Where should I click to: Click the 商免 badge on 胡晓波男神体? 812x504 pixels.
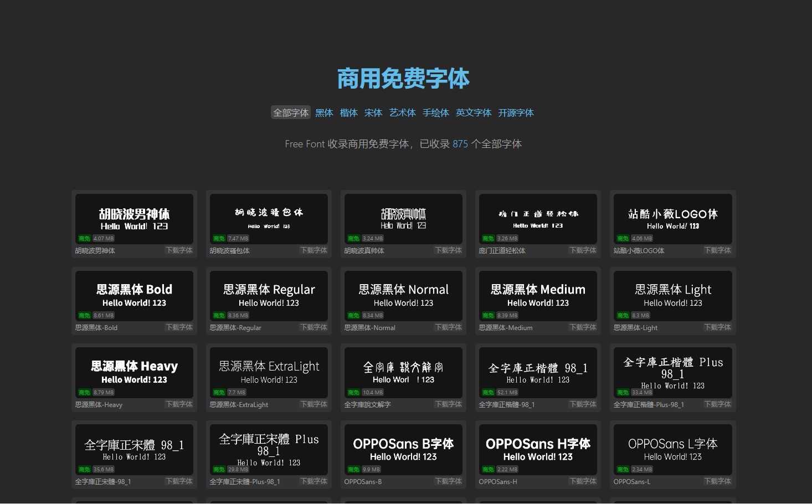(84, 239)
